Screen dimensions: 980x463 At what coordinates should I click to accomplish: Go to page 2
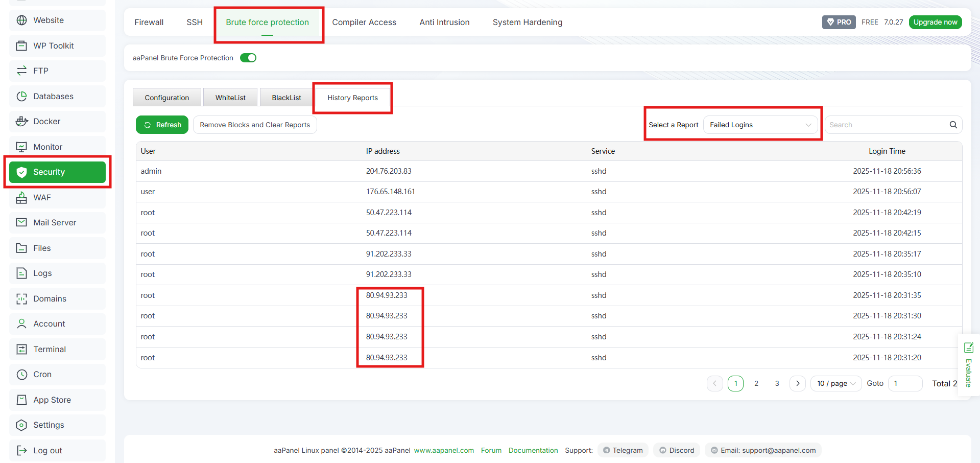pyautogui.click(x=756, y=383)
